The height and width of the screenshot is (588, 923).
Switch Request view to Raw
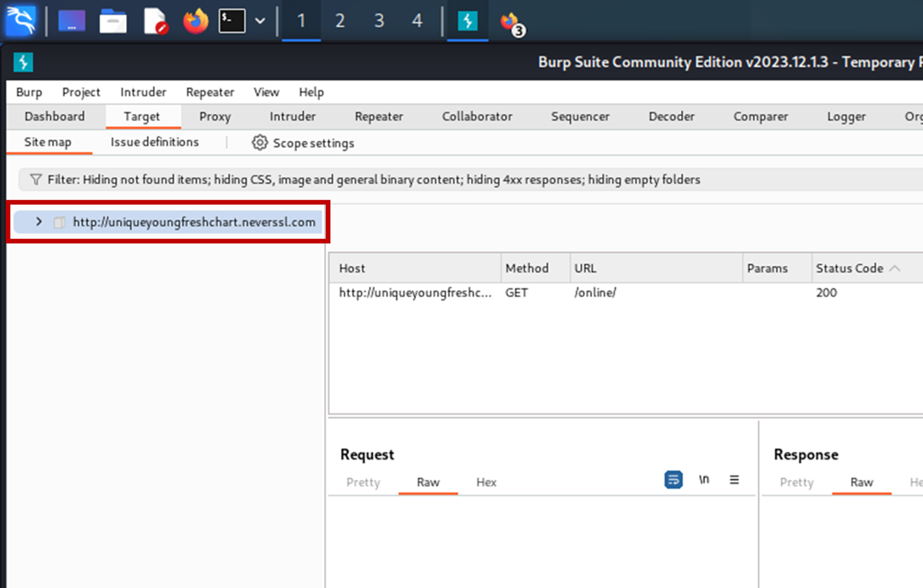(x=428, y=482)
